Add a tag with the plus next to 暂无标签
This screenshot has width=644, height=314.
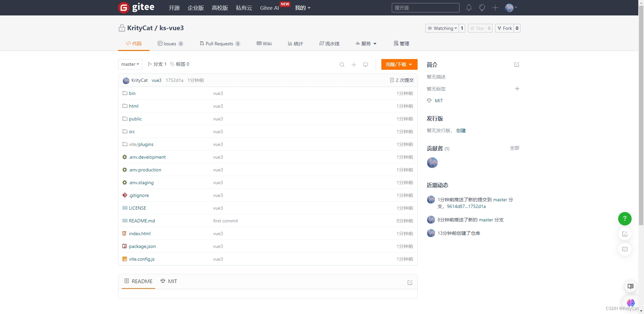tap(517, 89)
